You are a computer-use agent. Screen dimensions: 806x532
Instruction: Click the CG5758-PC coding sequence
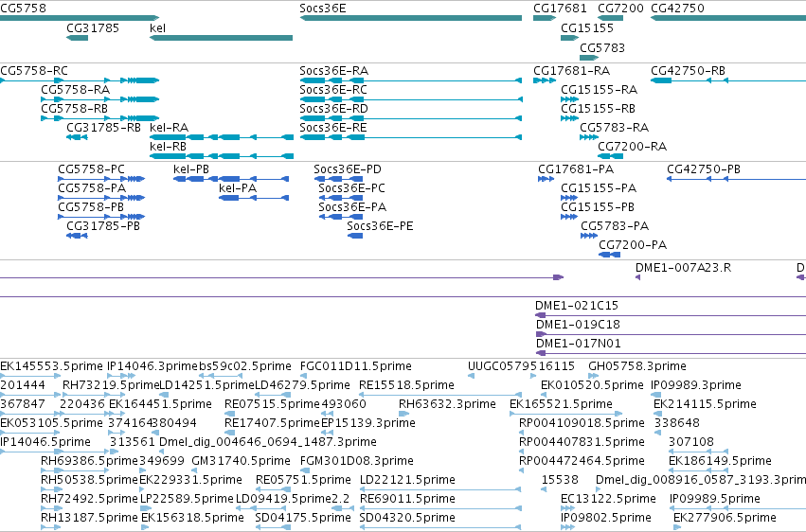click(101, 179)
